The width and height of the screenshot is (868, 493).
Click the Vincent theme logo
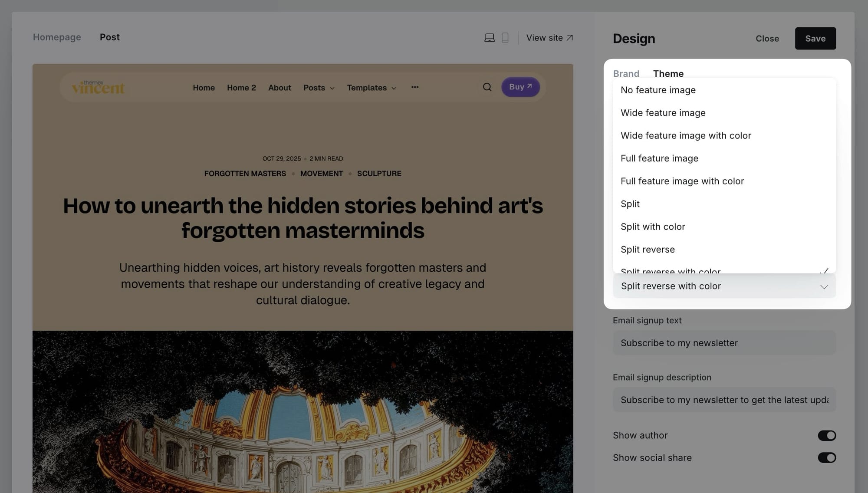pos(98,87)
